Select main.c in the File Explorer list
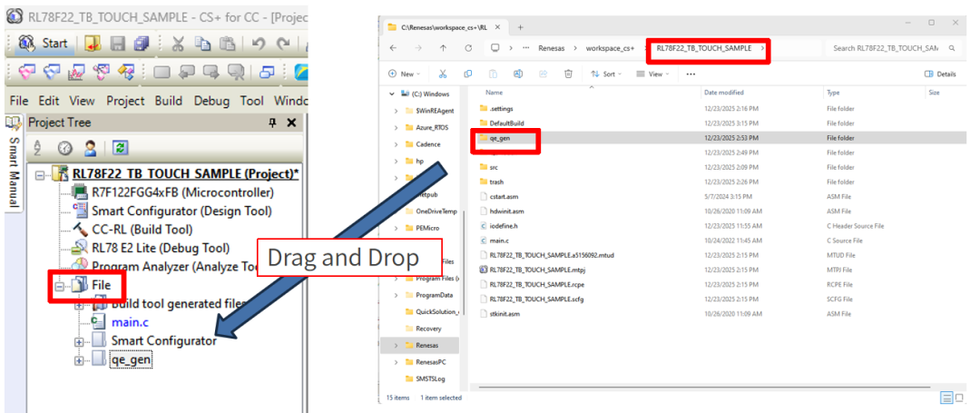980x413 pixels. point(501,240)
